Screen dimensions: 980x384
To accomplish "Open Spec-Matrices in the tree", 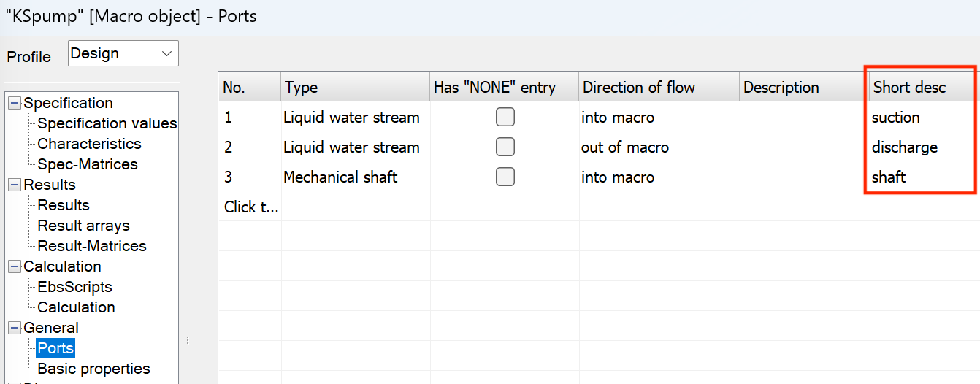I will [x=87, y=164].
